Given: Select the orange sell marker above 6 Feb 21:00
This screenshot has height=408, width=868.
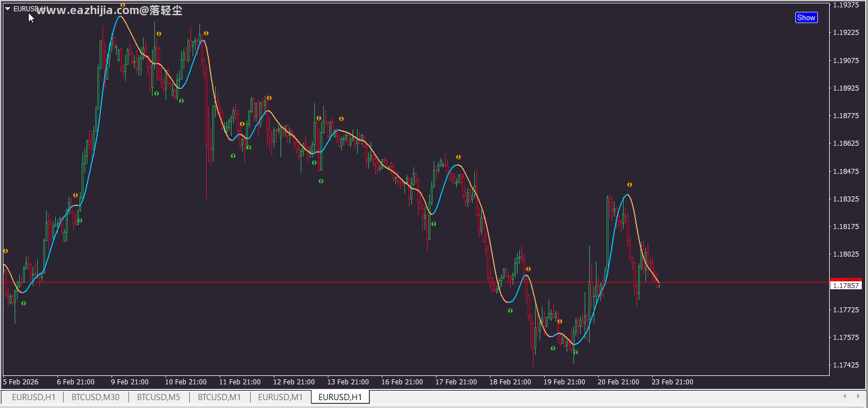Looking at the screenshot, I should pos(75,195).
